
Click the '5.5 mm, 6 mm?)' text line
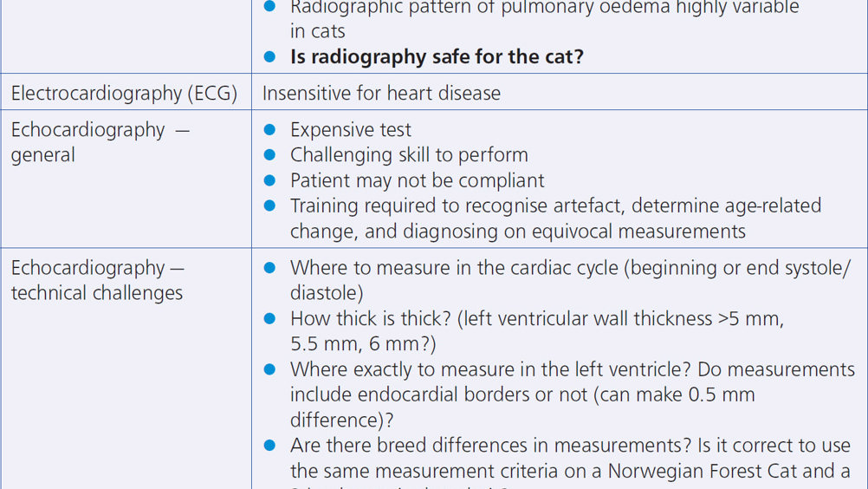[363, 344]
